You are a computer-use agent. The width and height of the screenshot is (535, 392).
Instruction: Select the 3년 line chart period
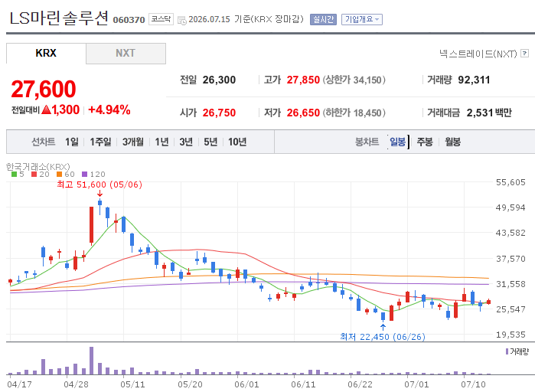(x=186, y=142)
